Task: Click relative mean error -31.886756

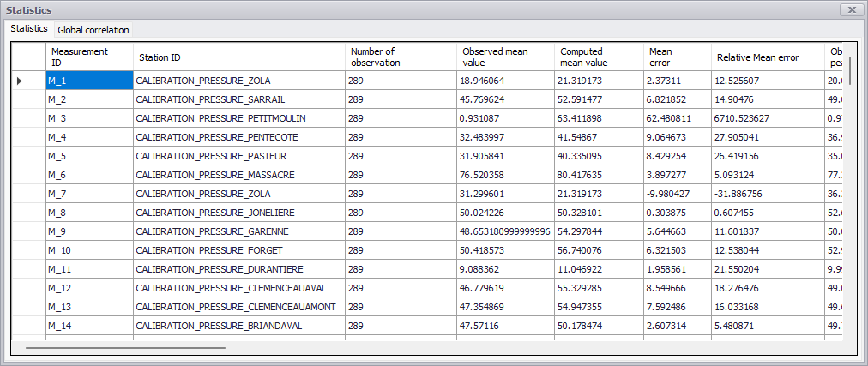Action: click(768, 194)
